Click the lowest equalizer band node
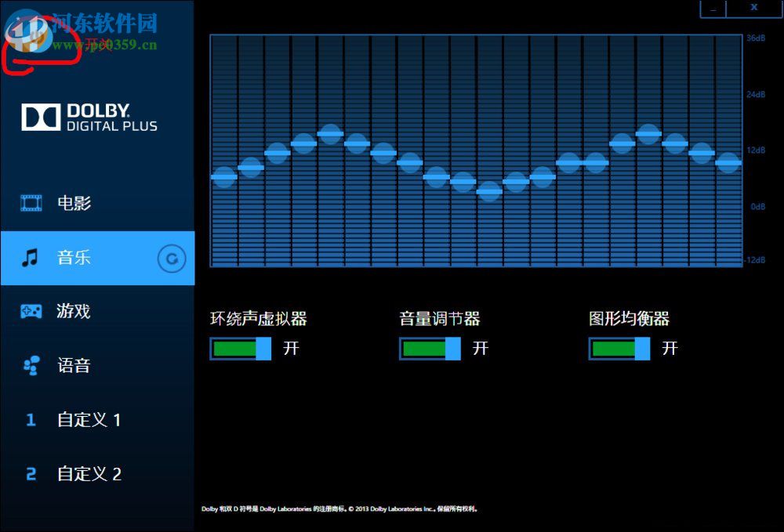The width and height of the screenshot is (784, 532). [489, 190]
